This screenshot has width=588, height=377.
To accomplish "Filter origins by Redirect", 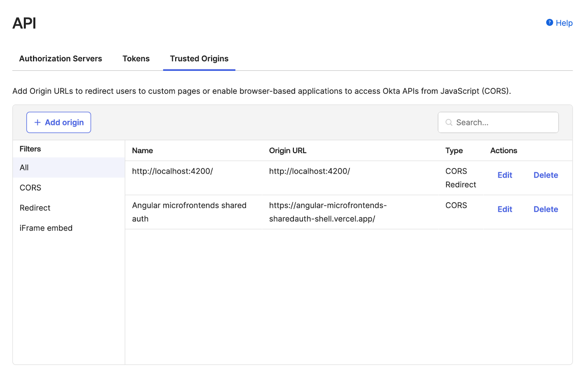I will (35, 208).
